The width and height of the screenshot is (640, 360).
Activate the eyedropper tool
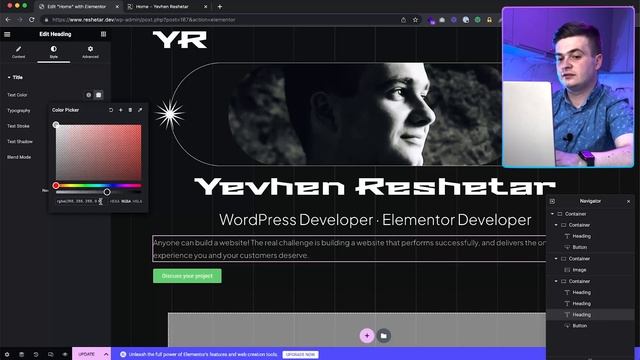(140, 110)
